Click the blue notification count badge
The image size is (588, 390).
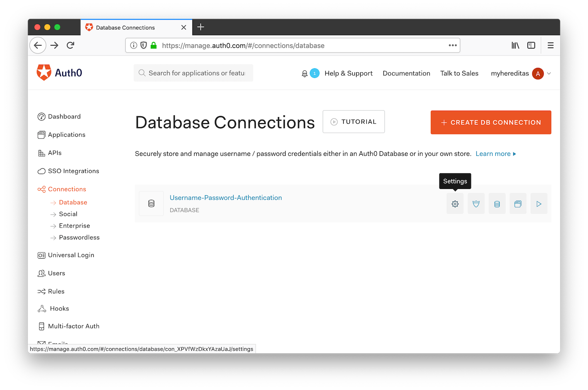coord(315,73)
